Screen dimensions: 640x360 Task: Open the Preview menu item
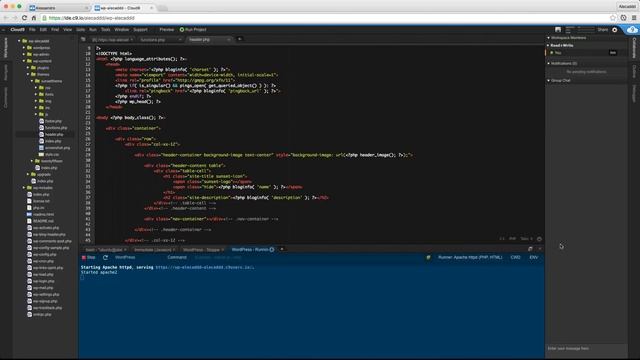click(x=167, y=29)
